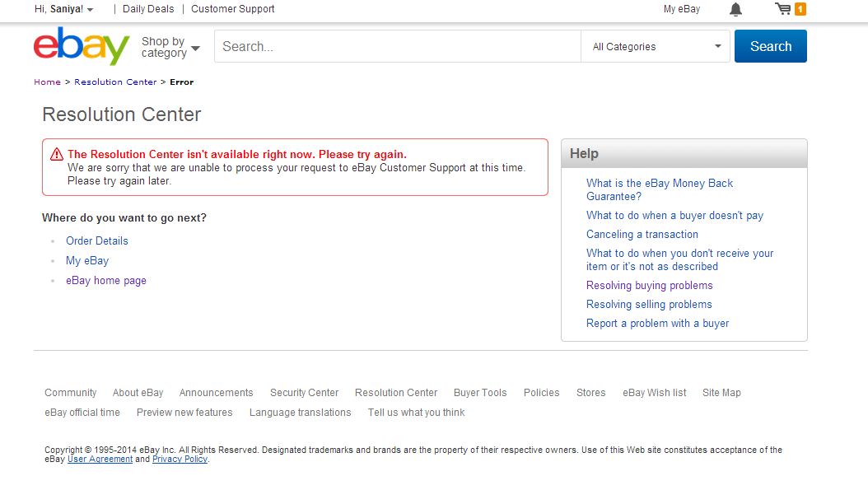
Task: Open Report a problem with a buyer
Action: click(658, 324)
